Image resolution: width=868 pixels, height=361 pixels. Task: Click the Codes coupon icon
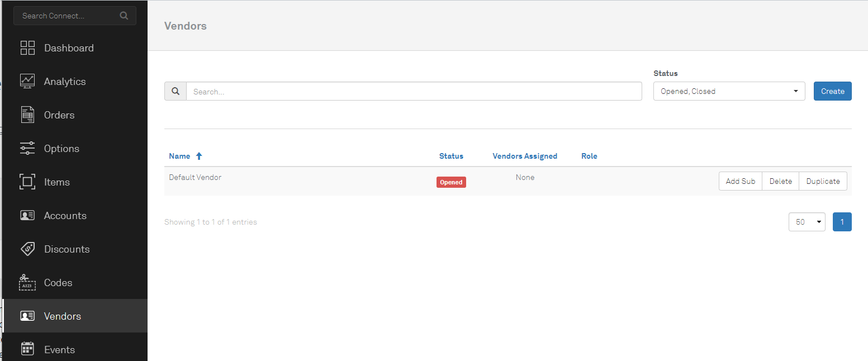click(27, 283)
